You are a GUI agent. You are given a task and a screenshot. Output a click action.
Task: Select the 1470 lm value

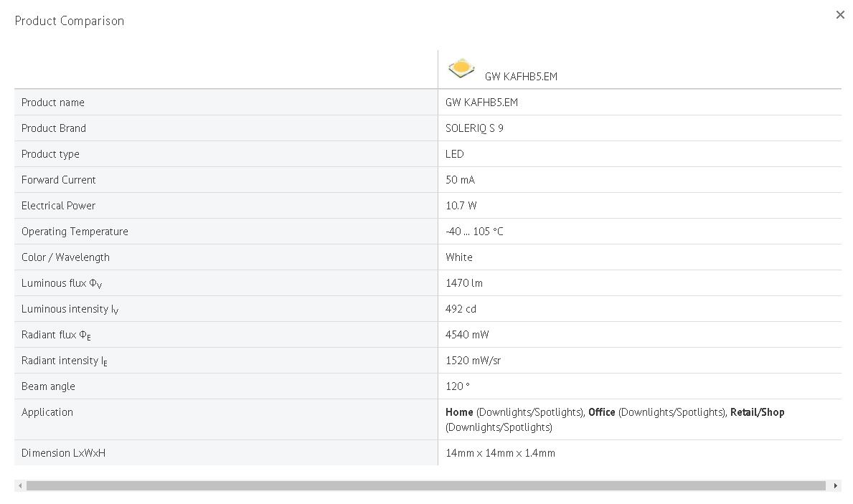click(x=464, y=283)
